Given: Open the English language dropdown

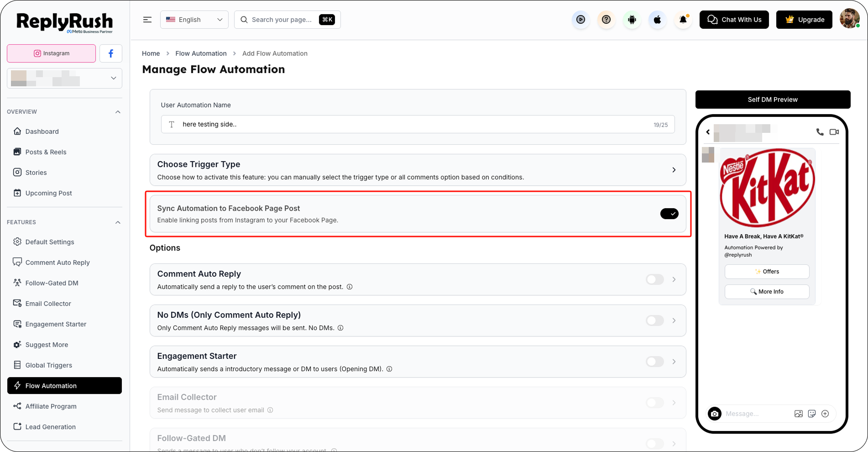Looking at the screenshot, I should (194, 20).
